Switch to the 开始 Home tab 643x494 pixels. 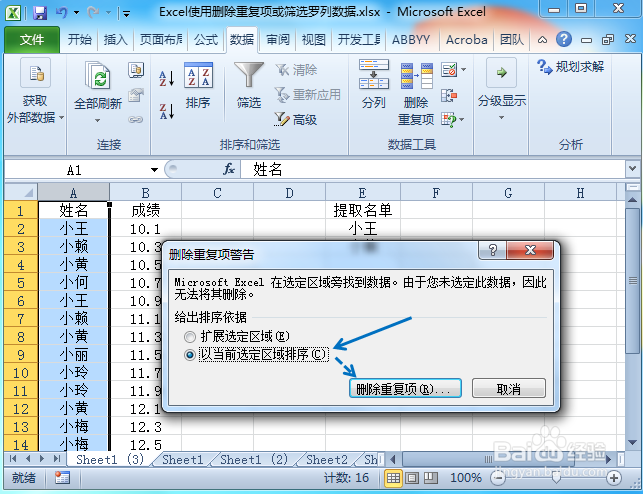tap(80, 40)
